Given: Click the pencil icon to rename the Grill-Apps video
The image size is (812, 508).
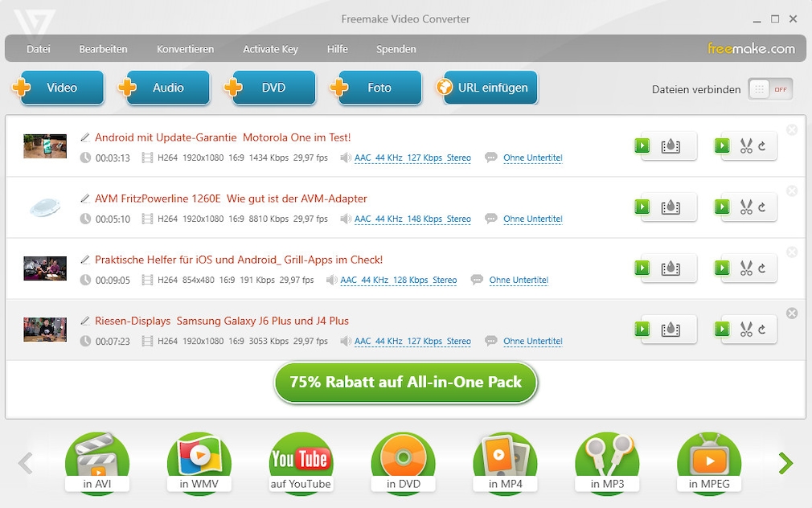Looking at the screenshot, I should click(x=85, y=259).
